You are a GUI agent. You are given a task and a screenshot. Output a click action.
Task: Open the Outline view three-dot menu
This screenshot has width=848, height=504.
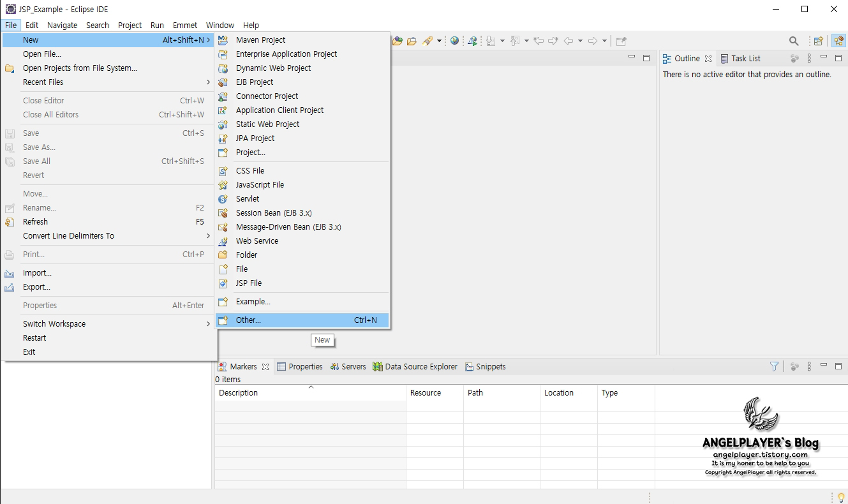click(x=809, y=58)
